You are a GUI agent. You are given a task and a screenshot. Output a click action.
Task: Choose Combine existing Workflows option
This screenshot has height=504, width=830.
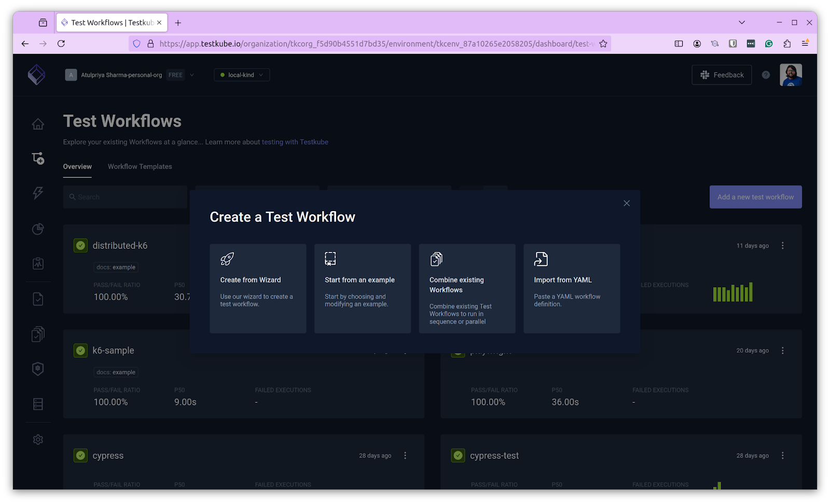[467, 288]
